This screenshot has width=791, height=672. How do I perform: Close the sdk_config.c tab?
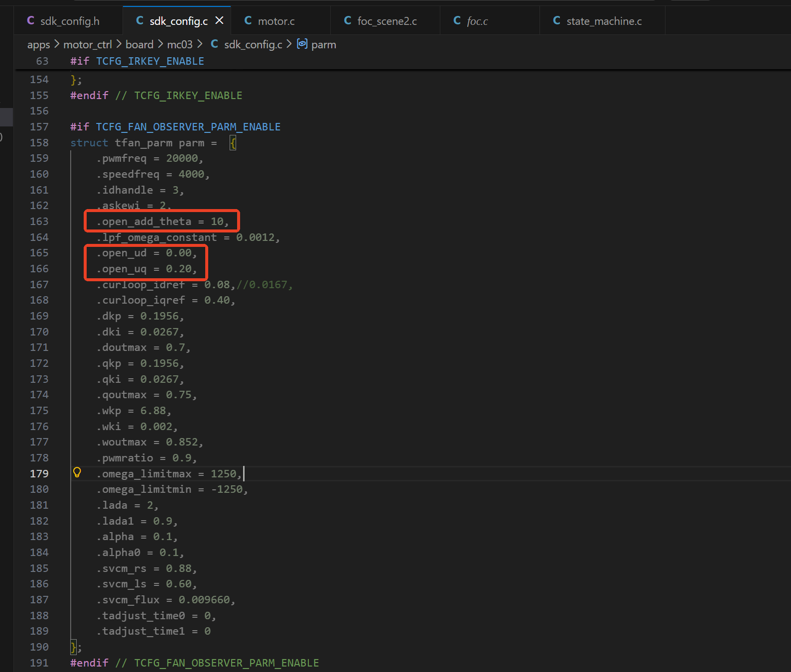click(219, 20)
